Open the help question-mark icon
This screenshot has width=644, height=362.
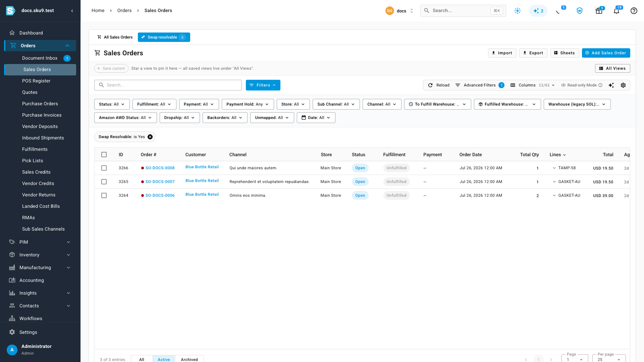[x=634, y=11]
